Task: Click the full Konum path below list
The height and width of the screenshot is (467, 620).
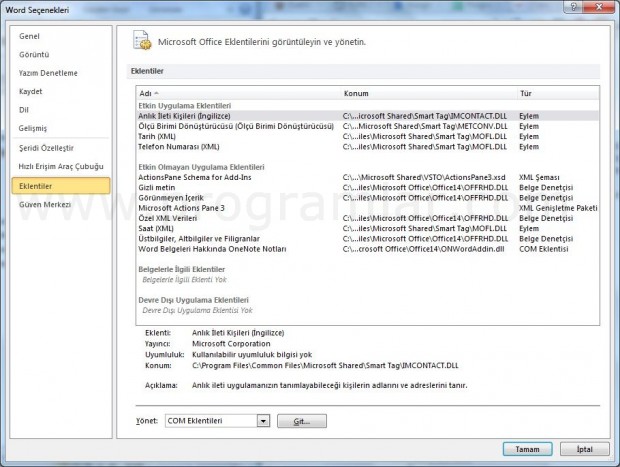Action: (325, 365)
